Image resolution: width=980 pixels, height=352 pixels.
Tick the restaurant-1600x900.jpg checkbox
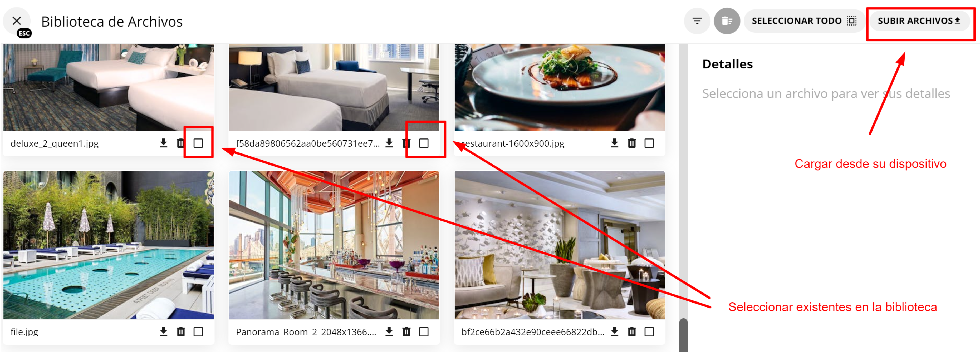[649, 143]
